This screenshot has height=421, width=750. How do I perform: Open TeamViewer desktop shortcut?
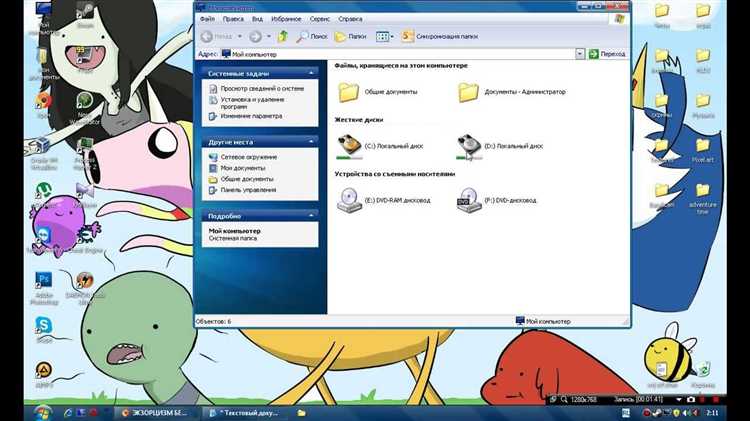tap(44, 239)
